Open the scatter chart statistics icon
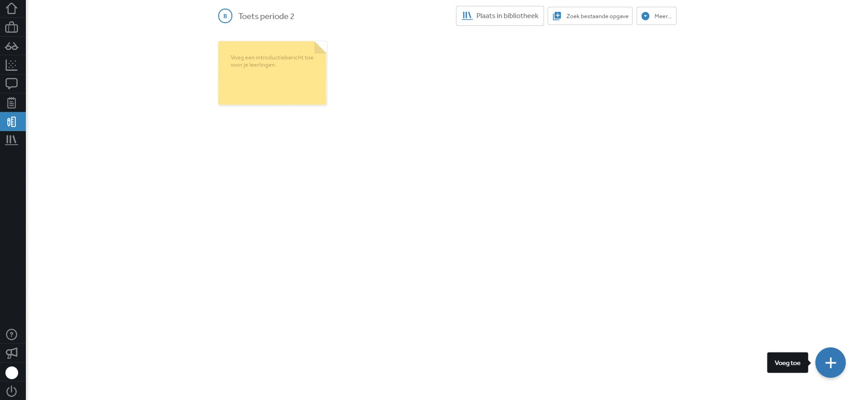868x400 pixels. (12, 65)
